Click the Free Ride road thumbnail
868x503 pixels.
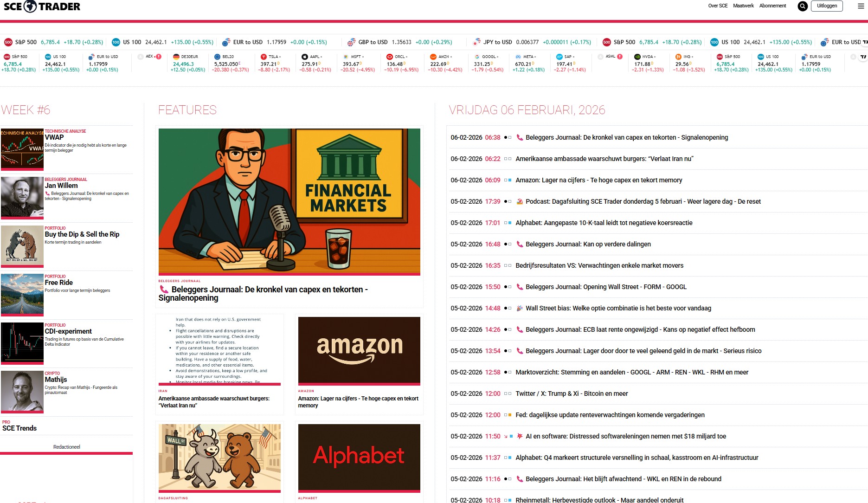pos(22,295)
